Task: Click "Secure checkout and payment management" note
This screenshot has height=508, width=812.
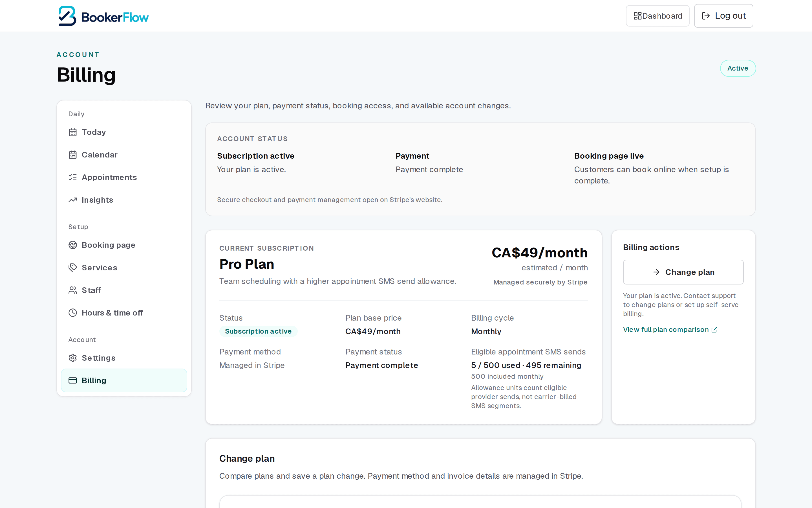Action: click(x=330, y=200)
